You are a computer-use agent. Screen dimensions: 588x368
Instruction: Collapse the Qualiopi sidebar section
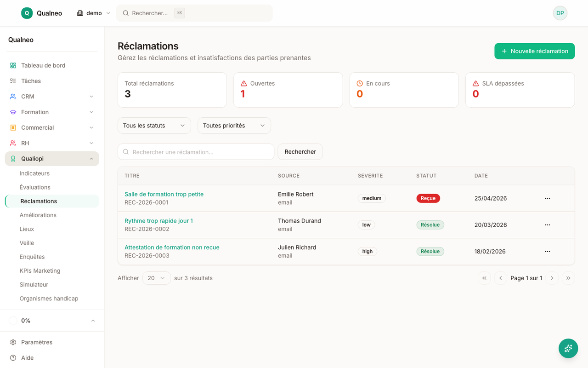pyautogui.click(x=91, y=159)
